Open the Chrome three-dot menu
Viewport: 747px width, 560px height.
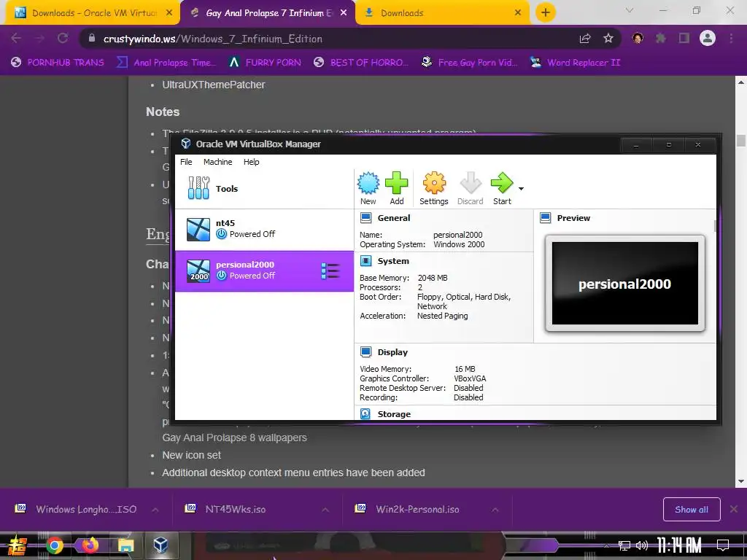[x=731, y=39]
